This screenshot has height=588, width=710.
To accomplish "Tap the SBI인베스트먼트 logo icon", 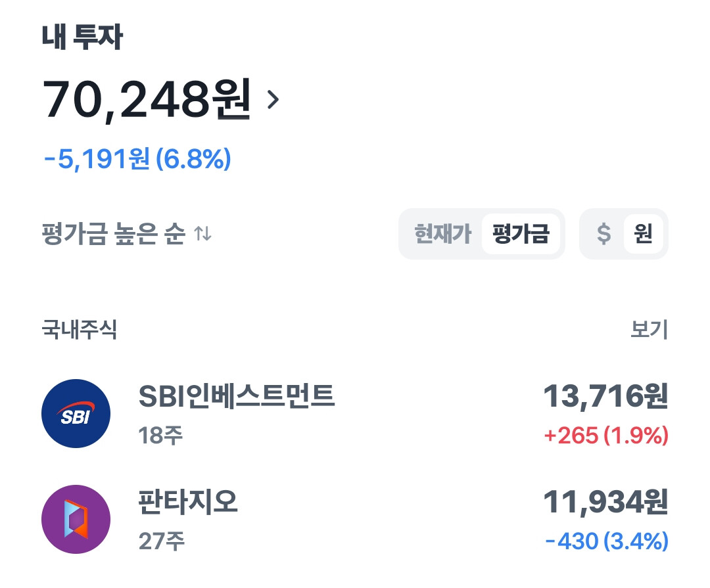I will coord(76,413).
